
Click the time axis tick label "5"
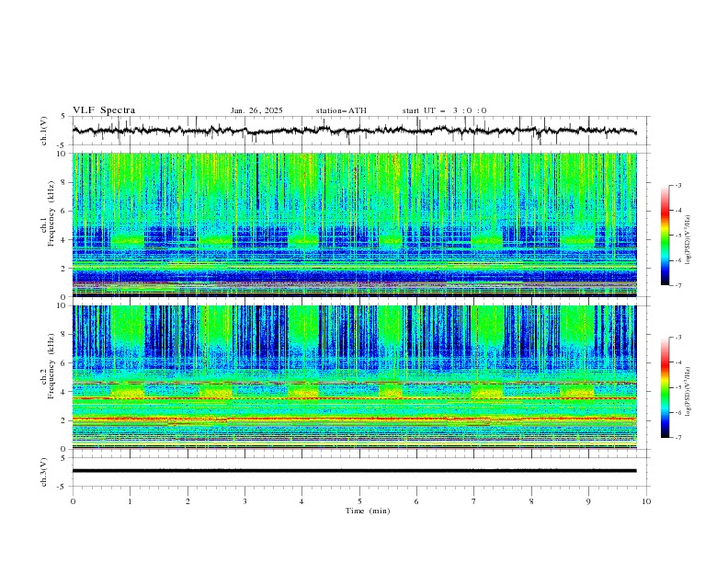359,501
